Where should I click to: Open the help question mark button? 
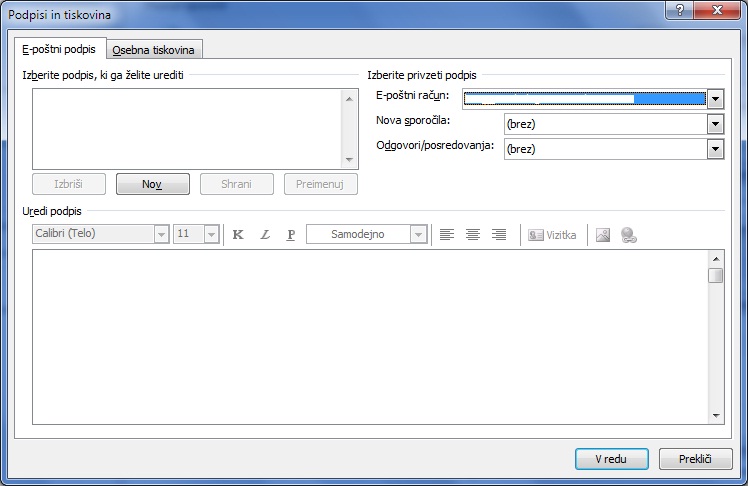point(680,10)
